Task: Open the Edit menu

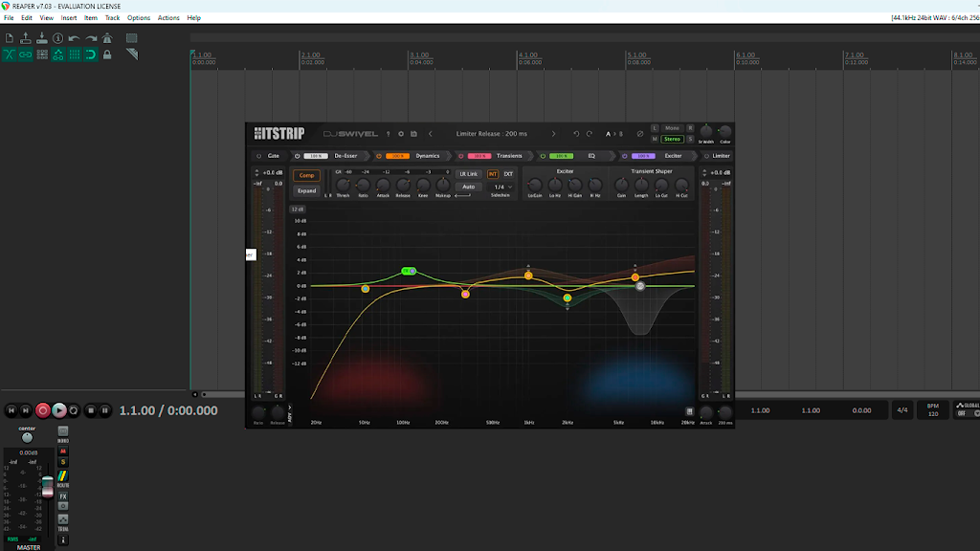Action: [x=27, y=18]
